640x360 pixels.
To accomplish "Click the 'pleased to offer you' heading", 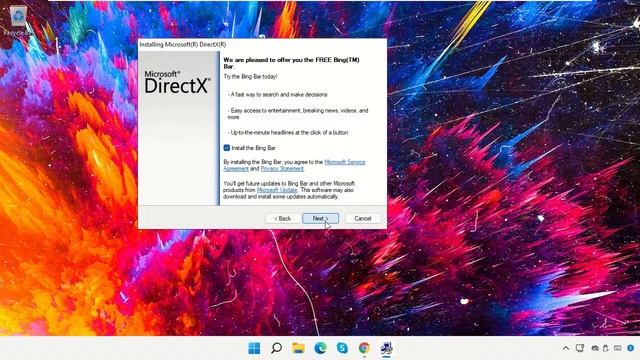I will click(x=291, y=63).
